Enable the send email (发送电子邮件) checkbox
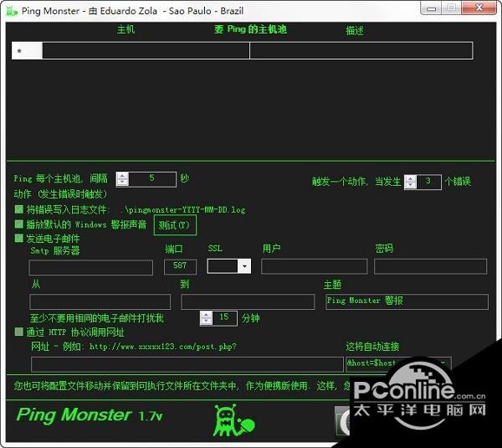 pyautogui.click(x=19, y=238)
